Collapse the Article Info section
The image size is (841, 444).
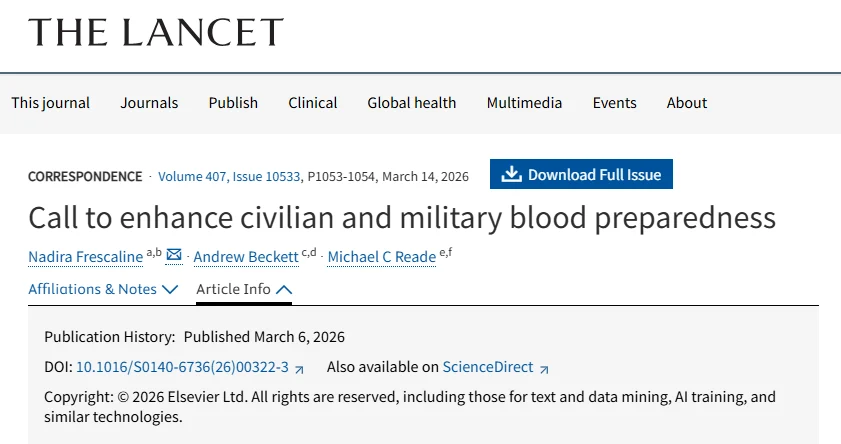coord(244,289)
